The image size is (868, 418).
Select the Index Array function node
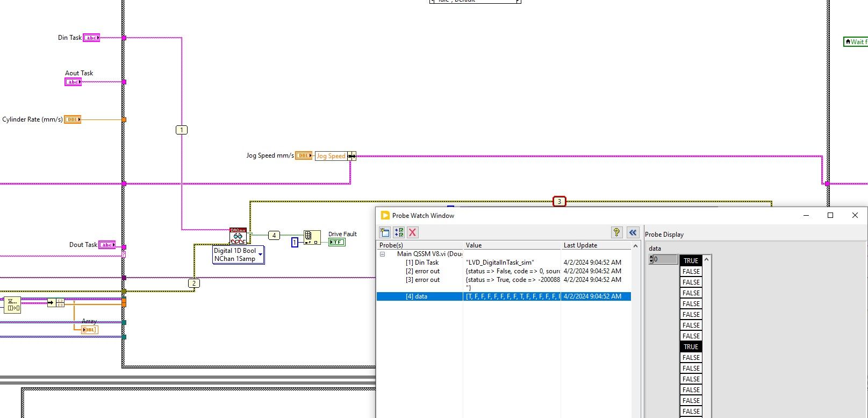[x=312, y=237]
